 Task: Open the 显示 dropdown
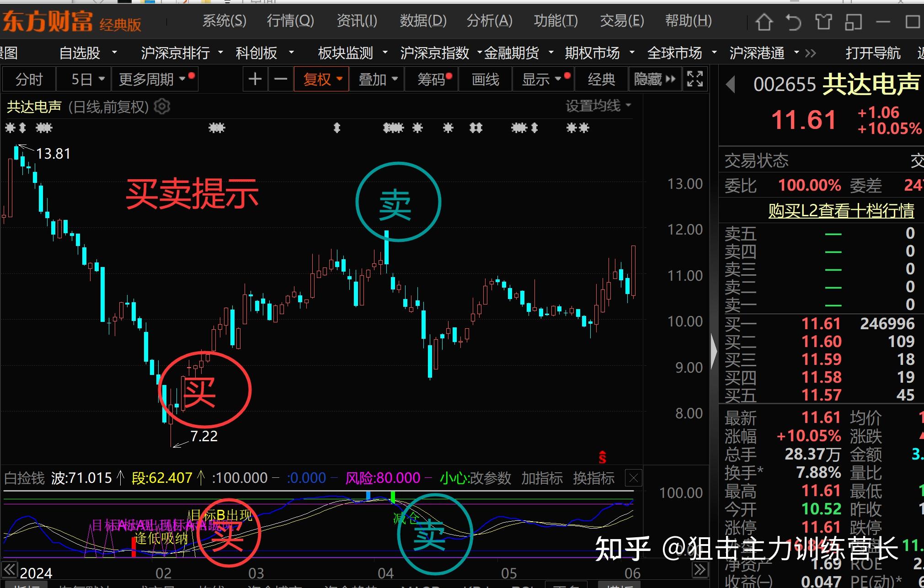click(x=543, y=79)
